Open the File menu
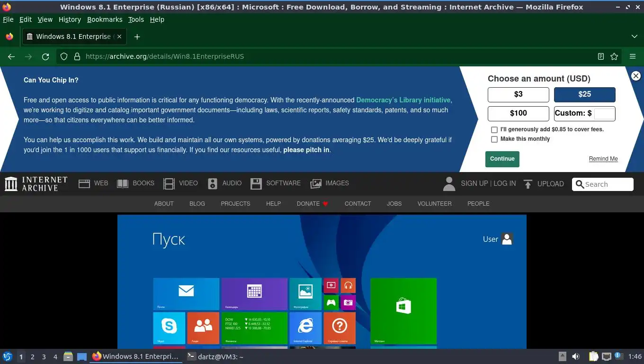Viewport: 644px width, 364px height. pos(8,19)
